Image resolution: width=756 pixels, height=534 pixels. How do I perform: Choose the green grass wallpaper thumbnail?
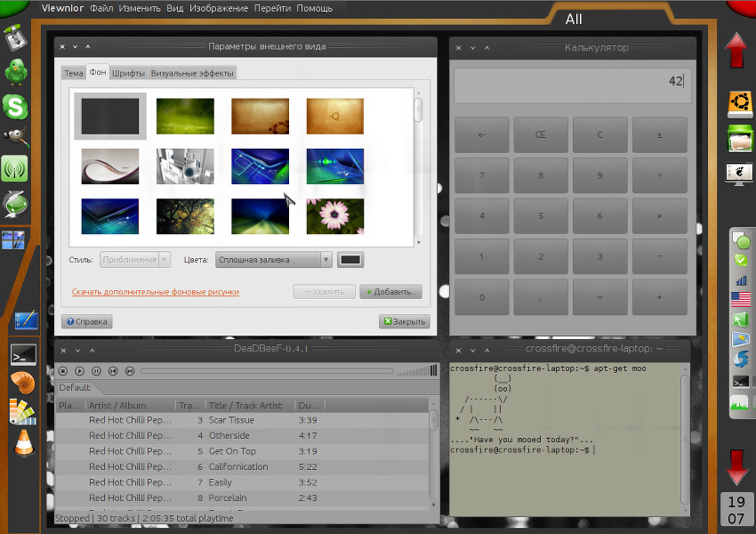tap(185, 117)
